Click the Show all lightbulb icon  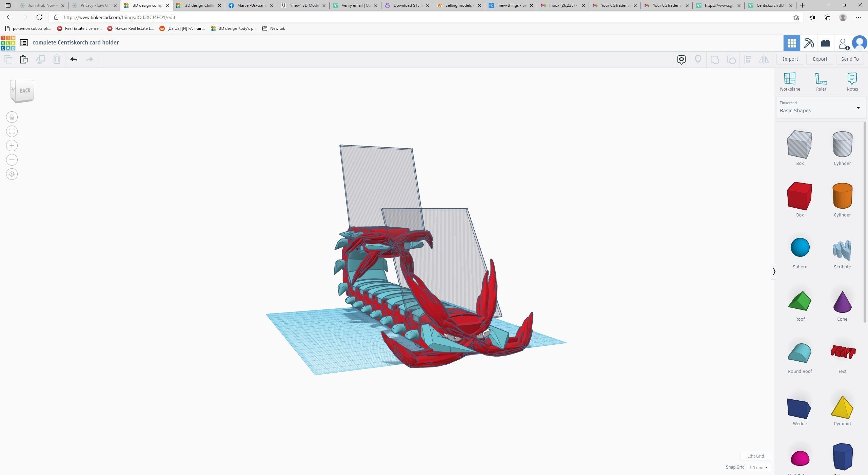tap(698, 60)
